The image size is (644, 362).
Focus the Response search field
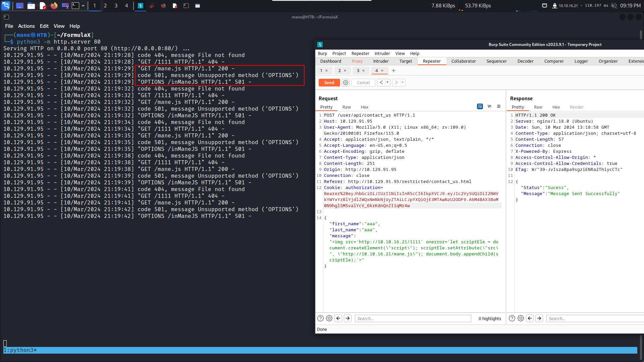coord(595,318)
